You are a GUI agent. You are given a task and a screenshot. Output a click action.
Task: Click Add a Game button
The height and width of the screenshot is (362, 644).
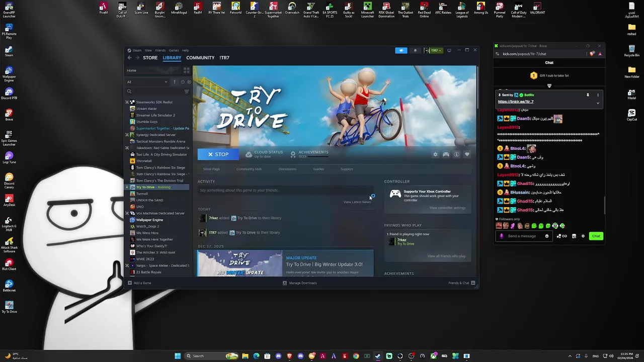click(139, 283)
